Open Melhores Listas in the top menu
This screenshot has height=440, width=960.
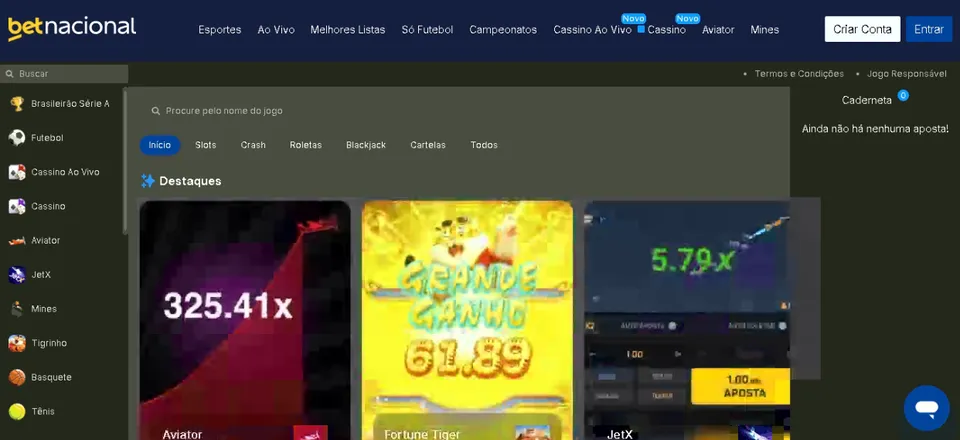(348, 29)
